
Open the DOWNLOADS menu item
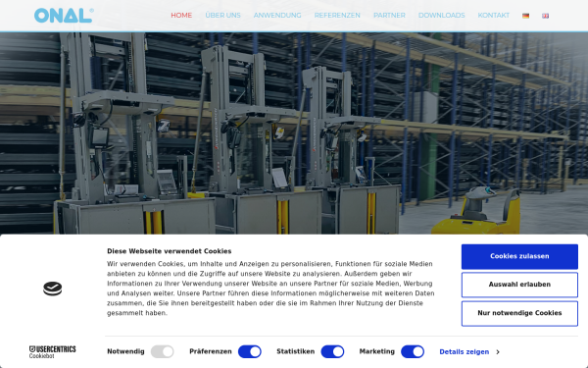pyautogui.click(x=441, y=16)
